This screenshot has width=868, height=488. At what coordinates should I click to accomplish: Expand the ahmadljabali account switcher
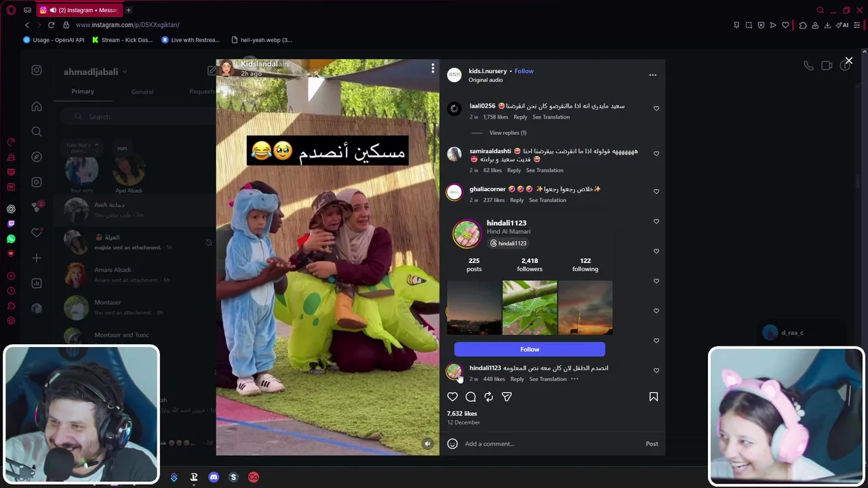click(x=95, y=72)
